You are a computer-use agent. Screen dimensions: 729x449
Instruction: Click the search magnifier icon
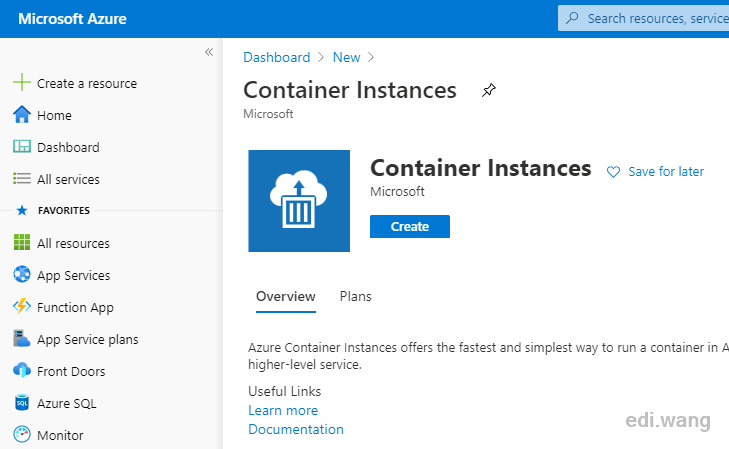tap(572, 18)
